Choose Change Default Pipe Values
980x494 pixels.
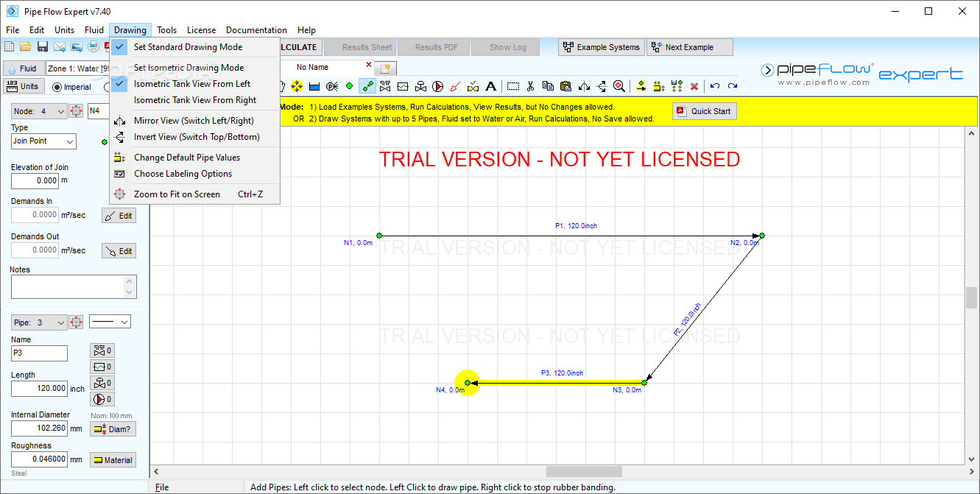(194, 158)
